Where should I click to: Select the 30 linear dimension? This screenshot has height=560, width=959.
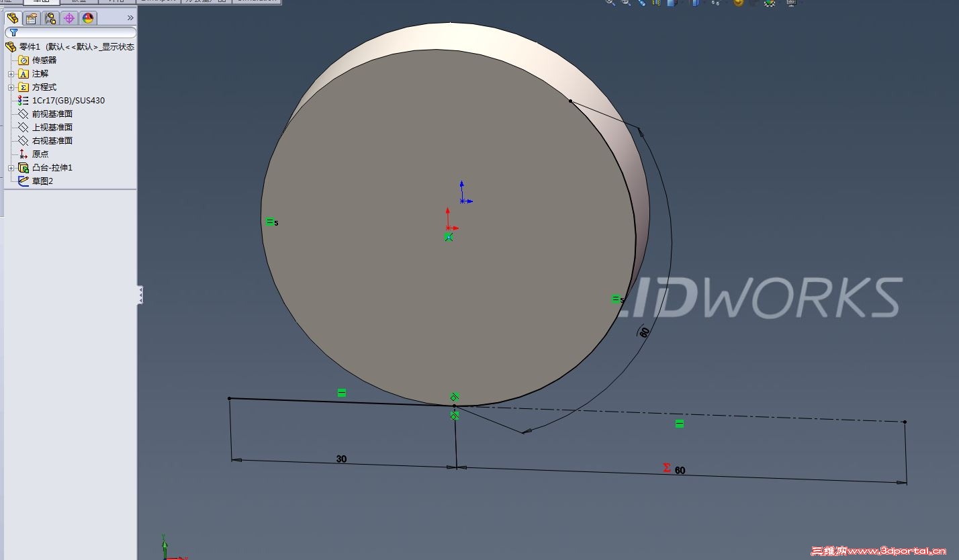click(x=342, y=459)
